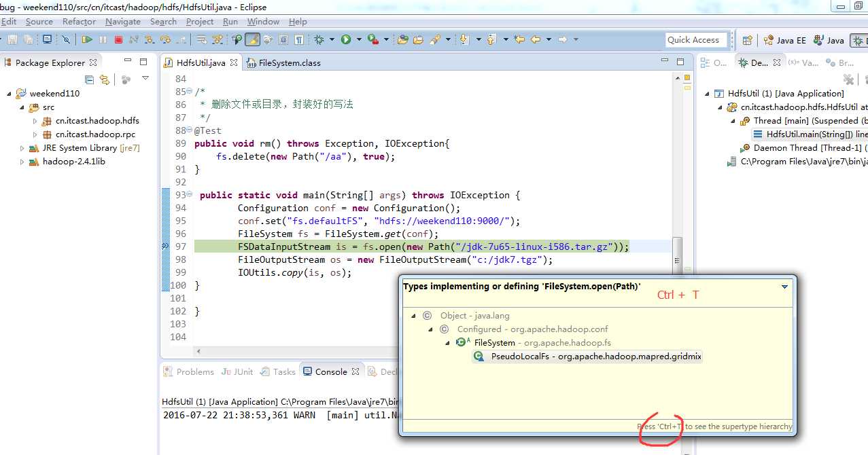Collapse all in Package Explorer
Image resolution: width=868 pixels, height=455 pixels.
tap(89, 79)
